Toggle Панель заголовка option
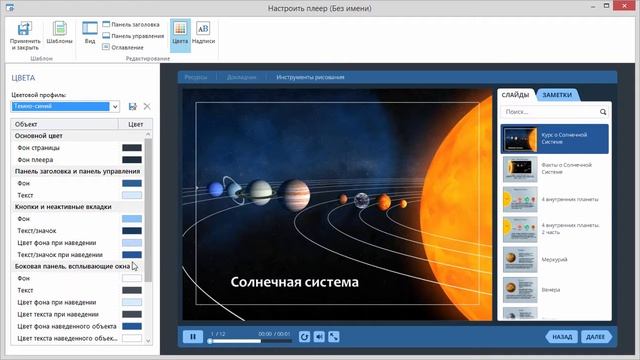The height and width of the screenshot is (360, 640). click(x=131, y=24)
